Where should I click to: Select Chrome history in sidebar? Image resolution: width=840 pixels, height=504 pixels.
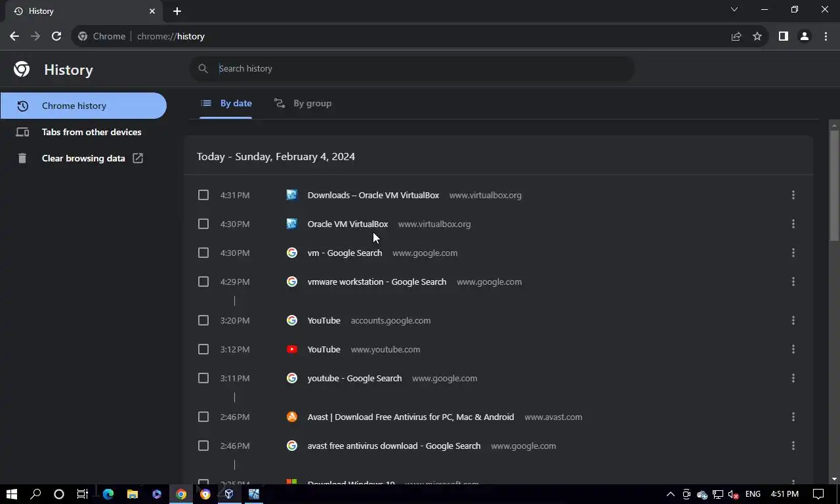pos(83,106)
